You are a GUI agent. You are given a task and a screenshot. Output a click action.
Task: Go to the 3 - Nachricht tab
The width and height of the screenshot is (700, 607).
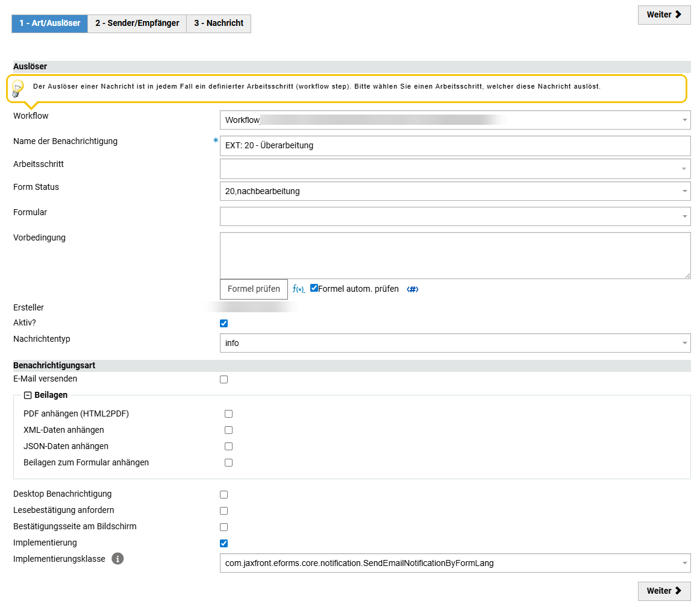coord(219,24)
